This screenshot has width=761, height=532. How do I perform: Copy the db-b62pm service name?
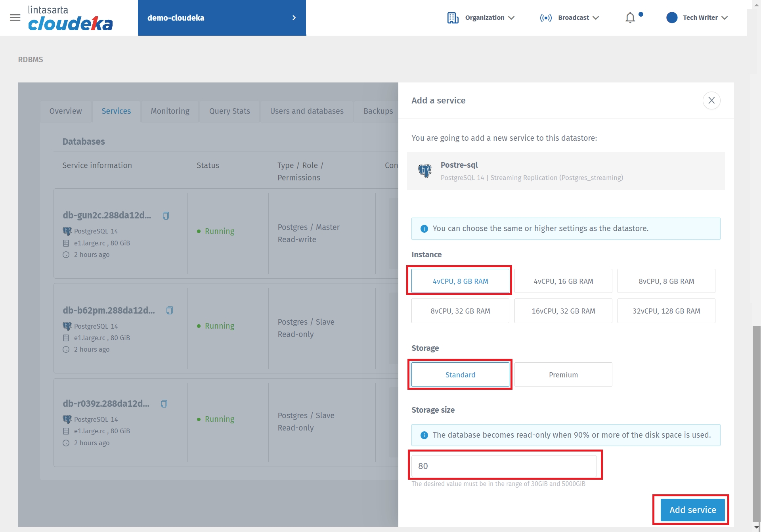click(169, 310)
